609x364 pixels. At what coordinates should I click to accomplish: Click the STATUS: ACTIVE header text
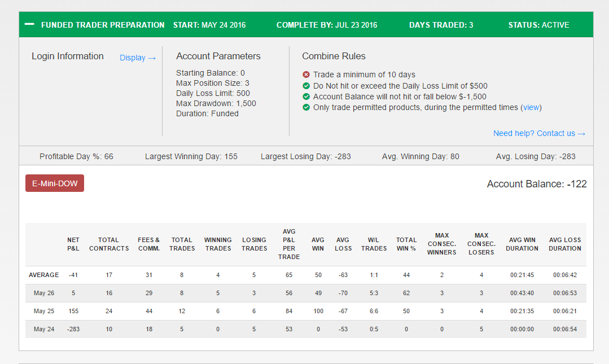[x=538, y=25]
